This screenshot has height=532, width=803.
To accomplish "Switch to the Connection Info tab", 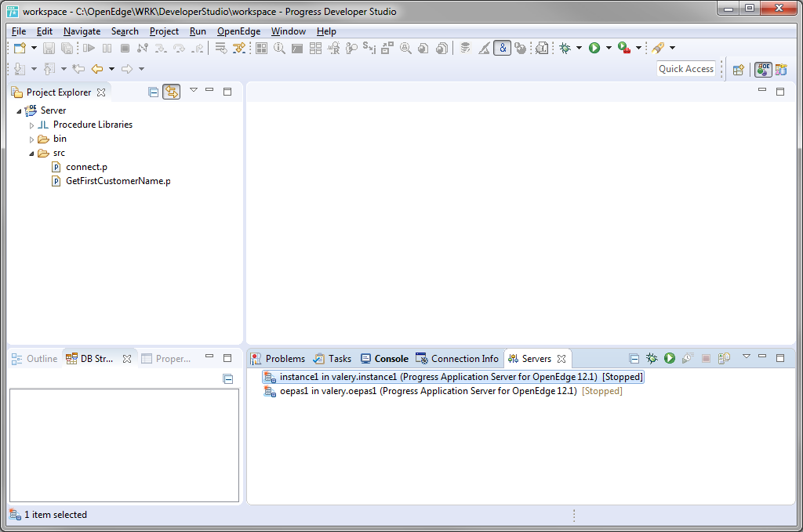I will tap(457, 359).
